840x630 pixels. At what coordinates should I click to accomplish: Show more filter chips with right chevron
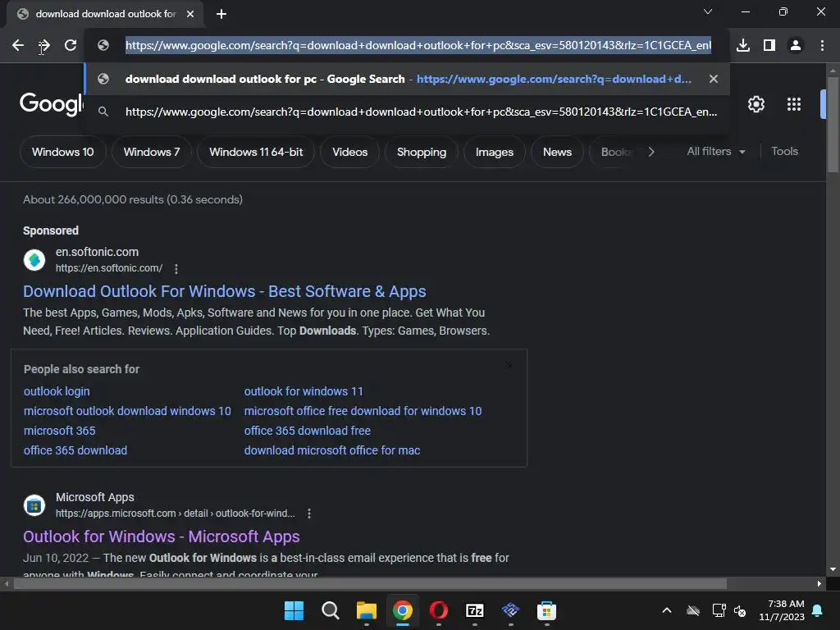pos(651,152)
